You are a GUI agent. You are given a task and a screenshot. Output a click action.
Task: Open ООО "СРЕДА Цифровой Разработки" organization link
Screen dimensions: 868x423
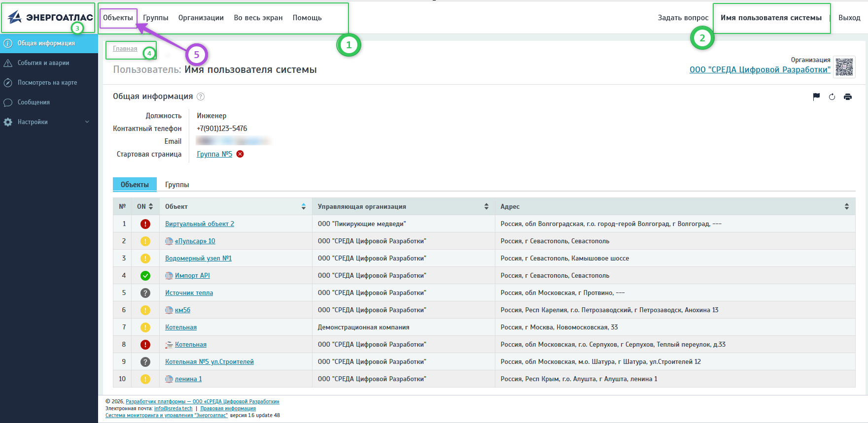point(760,69)
